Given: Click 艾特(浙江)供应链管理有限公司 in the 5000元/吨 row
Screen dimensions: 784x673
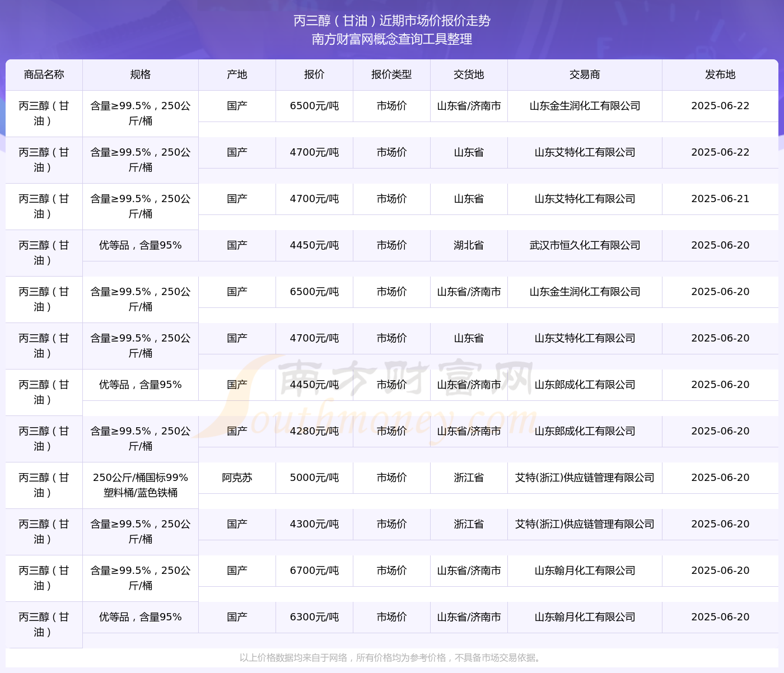Looking at the screenshot, I should (585, 478).
